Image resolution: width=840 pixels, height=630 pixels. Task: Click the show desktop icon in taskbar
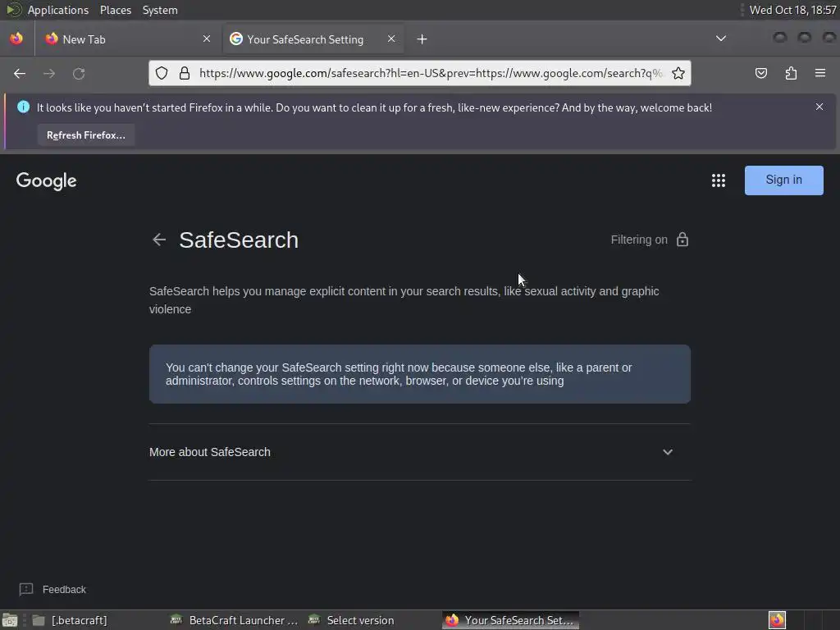coord(10,620)
